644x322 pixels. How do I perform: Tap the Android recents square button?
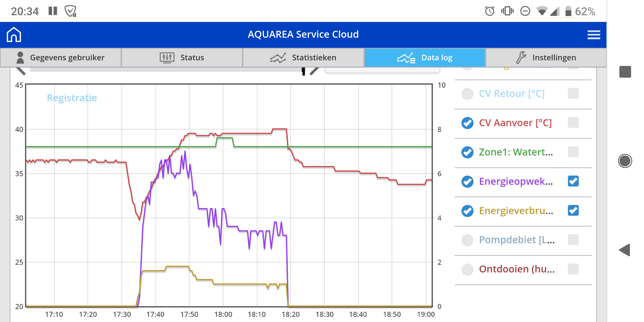pyautogui.click(x=625, y=72)
